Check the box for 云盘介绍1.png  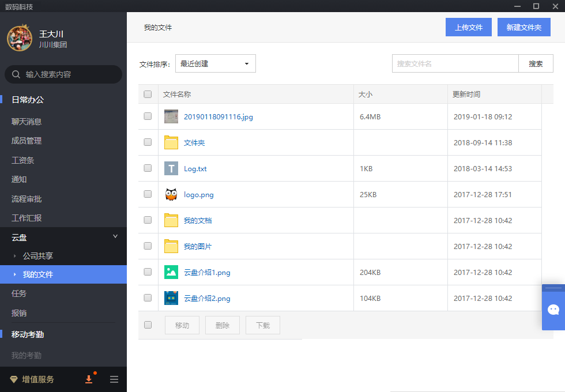[x=148, y=272]
